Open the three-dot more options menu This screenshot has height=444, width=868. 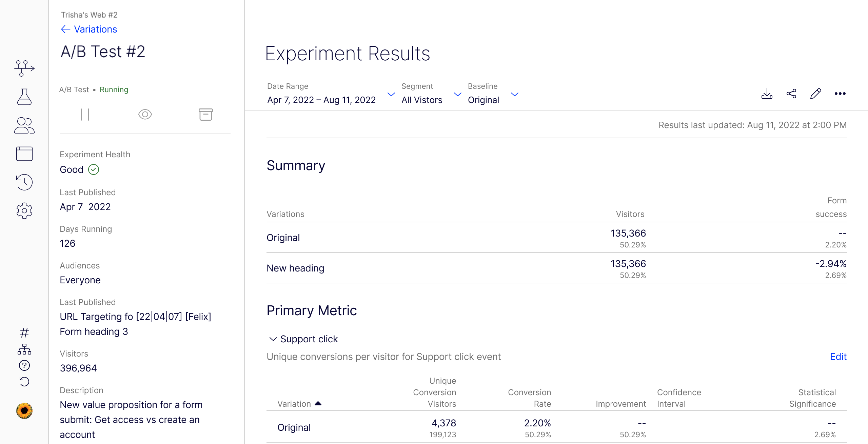[x=840, y=94]
